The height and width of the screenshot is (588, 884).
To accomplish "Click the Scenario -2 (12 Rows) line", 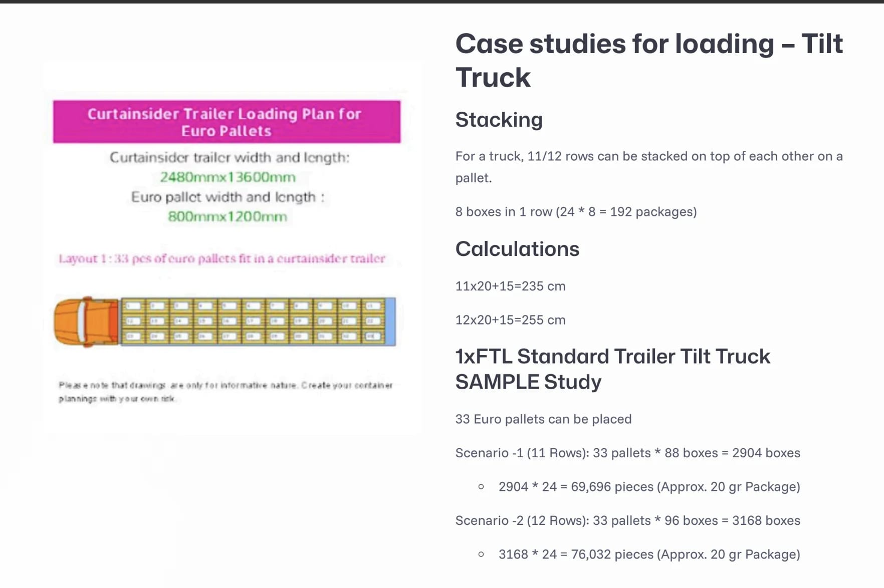I will coord(627,520).
